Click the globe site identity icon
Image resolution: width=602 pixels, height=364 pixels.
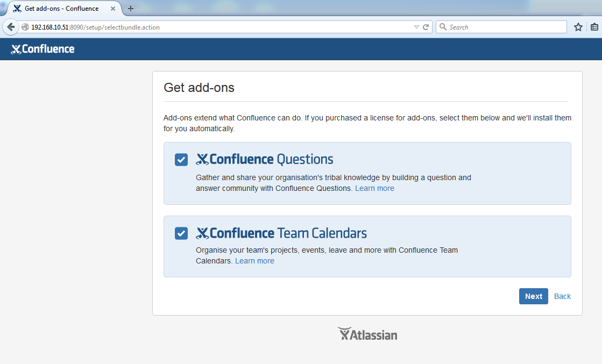[25, 27]
